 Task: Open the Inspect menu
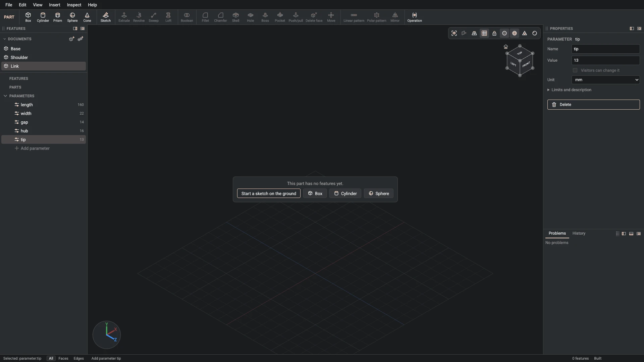[x=74, y=5]
